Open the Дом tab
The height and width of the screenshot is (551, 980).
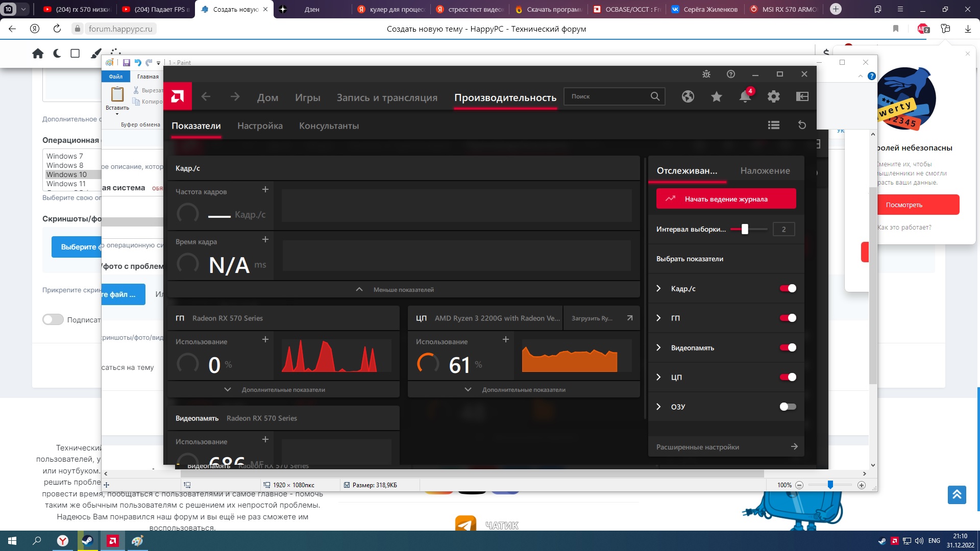pyautogui.click(x=267, y=97)
